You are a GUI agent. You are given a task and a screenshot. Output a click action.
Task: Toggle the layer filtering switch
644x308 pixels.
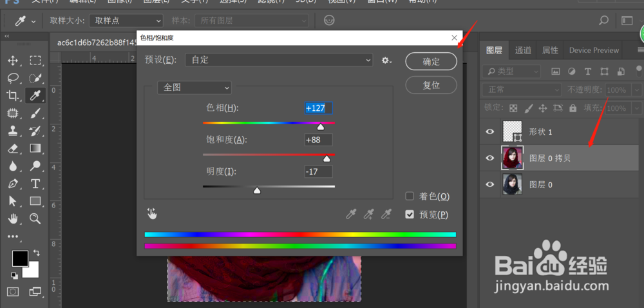click(x=639, y=71)
